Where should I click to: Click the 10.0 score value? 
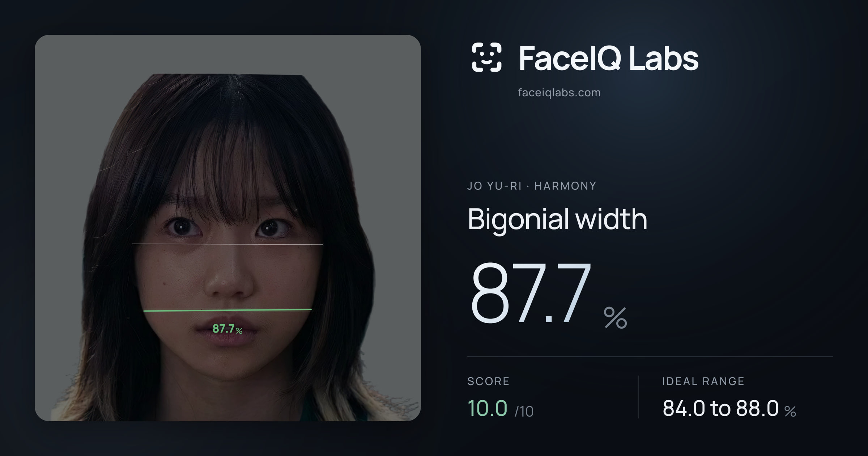click(488, 408)
